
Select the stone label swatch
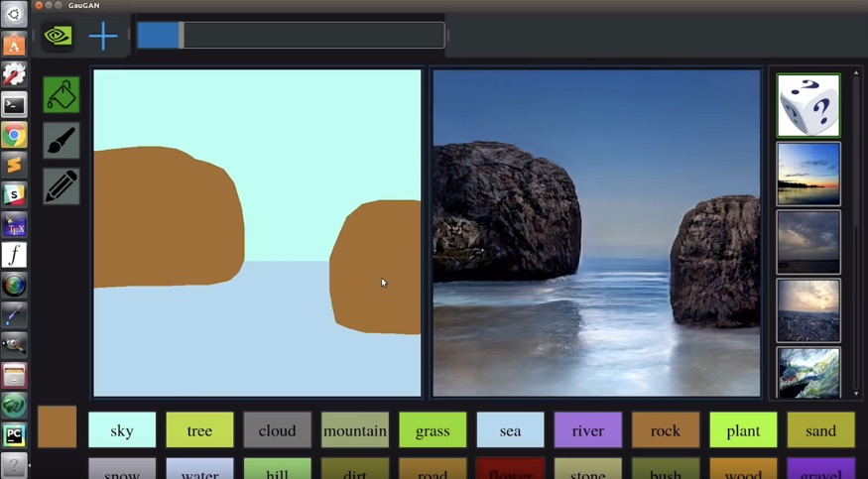(588, 468)
